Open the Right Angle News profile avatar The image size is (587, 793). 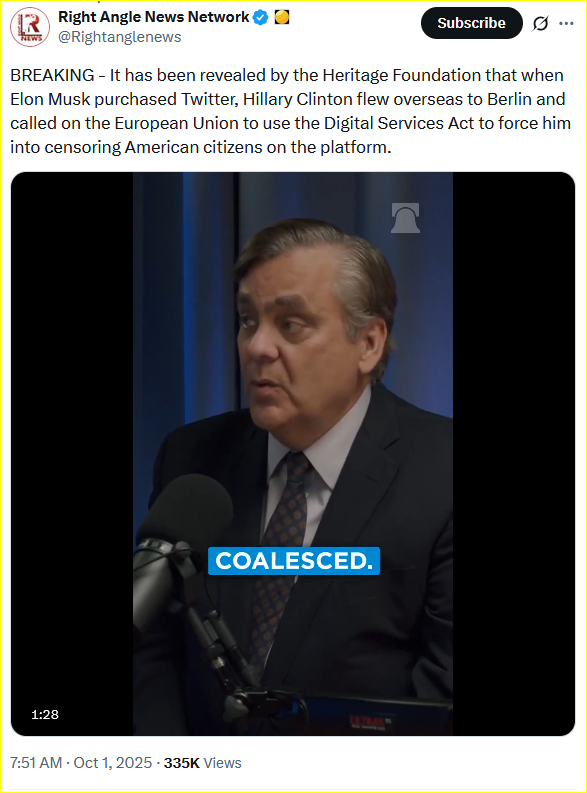click(x=30, y=27)
